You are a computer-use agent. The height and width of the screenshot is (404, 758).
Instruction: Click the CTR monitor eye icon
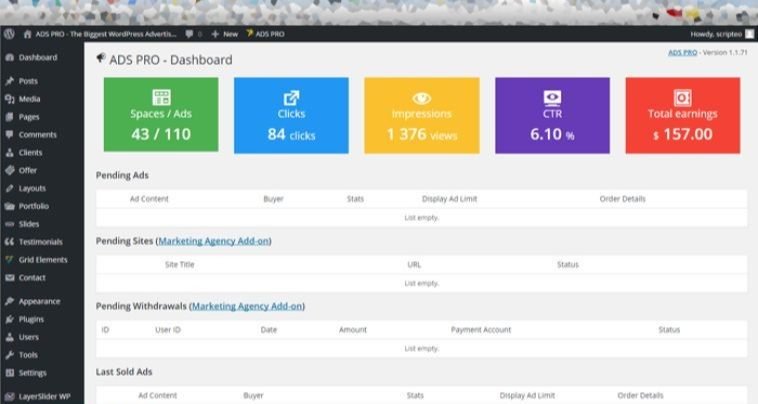[x=553, y=98]
